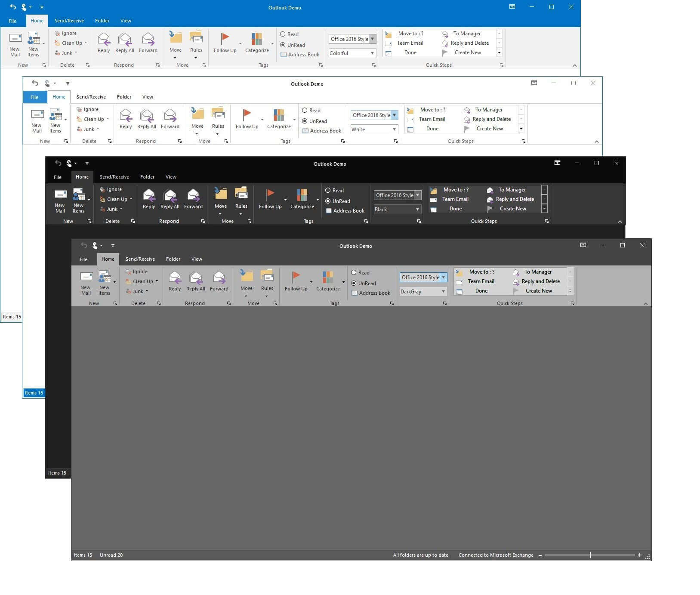Click Reply All in the Black window
This screenshot has height=595, width=700.
pos(170,200)
